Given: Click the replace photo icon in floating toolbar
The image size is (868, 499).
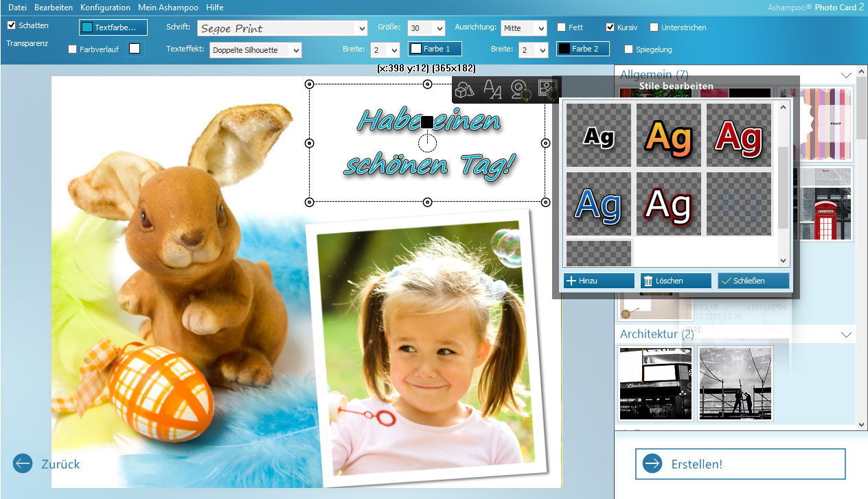Looking at the screenshot, I should coord(548,90).
